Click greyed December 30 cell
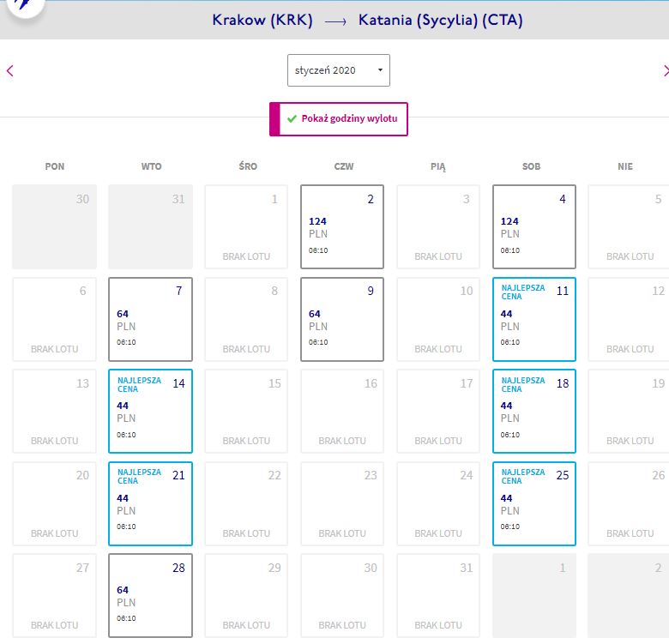This screenshot has height=644, width=669. click(x=55, y=227)
